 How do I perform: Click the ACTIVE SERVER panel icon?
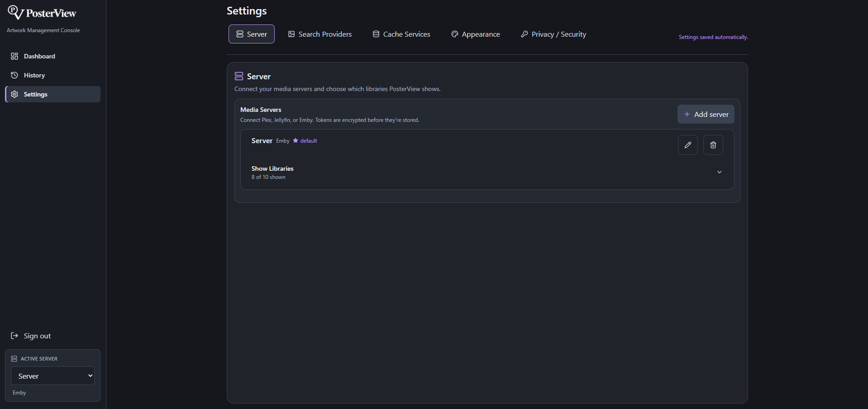click(14, 359)
